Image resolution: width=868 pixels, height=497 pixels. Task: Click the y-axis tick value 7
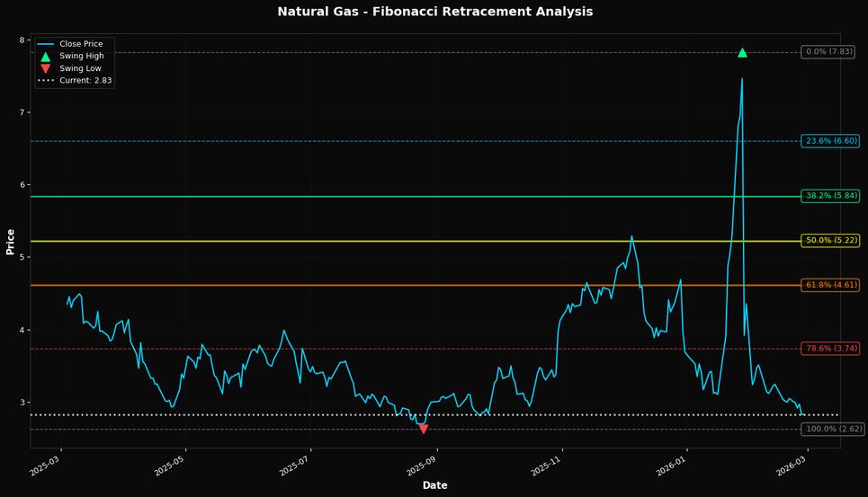[22, 112]
